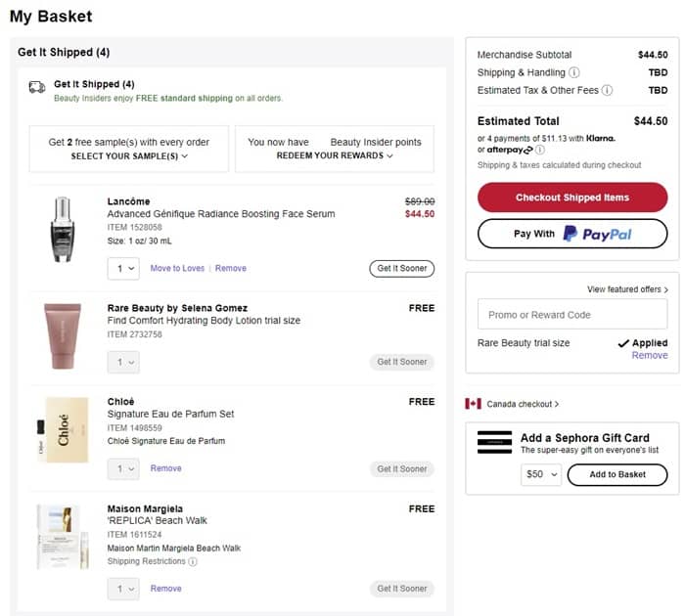Open the Rare Beauty lotion thumbnail
Viewport: 685px width, 616px height.
click(x=64, y=335)
